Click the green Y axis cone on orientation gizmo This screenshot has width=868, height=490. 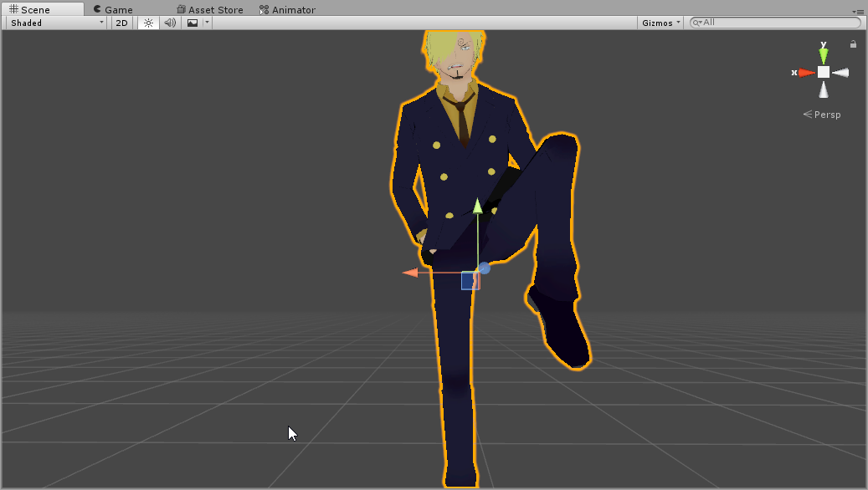(x=823, y=55)
